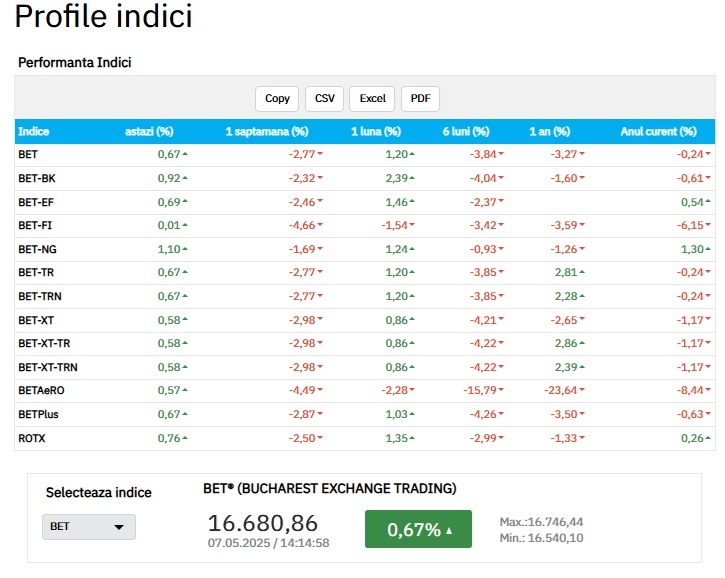The image size is (725, 578).
Task: Sort by the Indice column header
Action: 34,132
